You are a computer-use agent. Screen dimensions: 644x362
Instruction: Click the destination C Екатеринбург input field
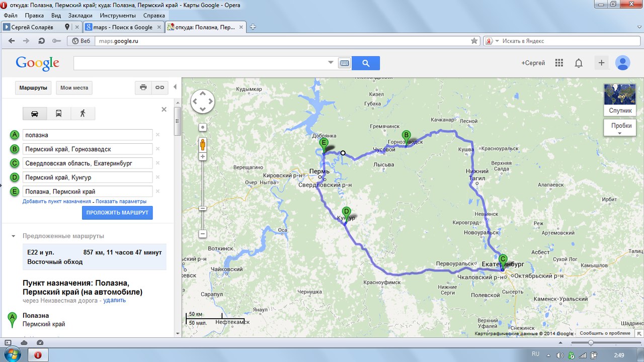click(x=88, y=163)
